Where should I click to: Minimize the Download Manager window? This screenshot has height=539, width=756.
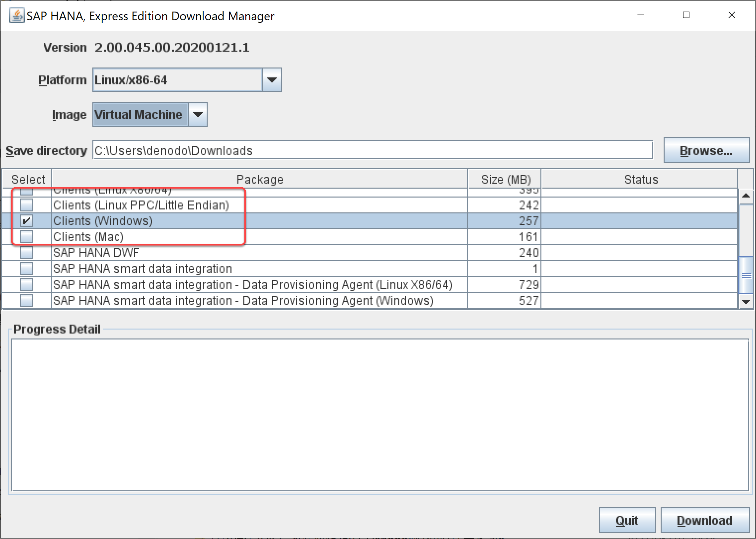pyautogui.click(x=641, y=15)
